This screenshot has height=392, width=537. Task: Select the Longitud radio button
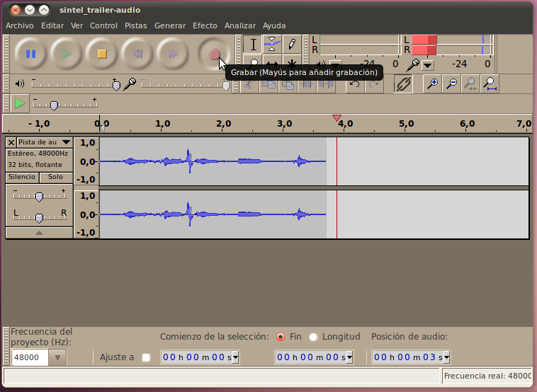(x=313, y=337)
